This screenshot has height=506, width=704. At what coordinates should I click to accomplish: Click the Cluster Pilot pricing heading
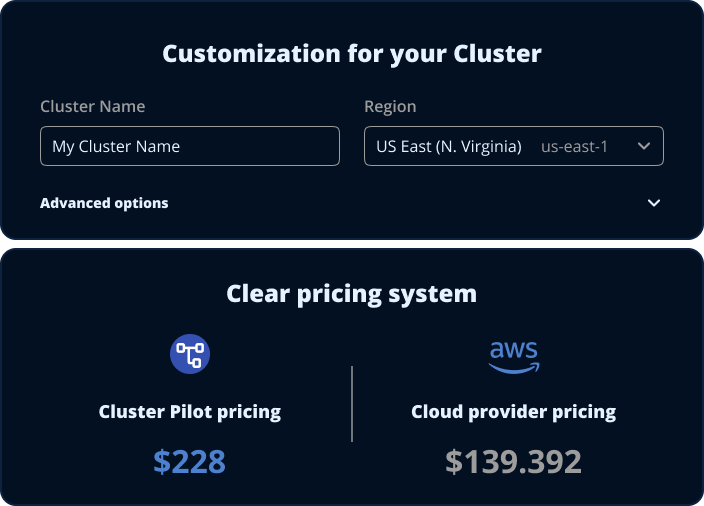tap(190, 411)
